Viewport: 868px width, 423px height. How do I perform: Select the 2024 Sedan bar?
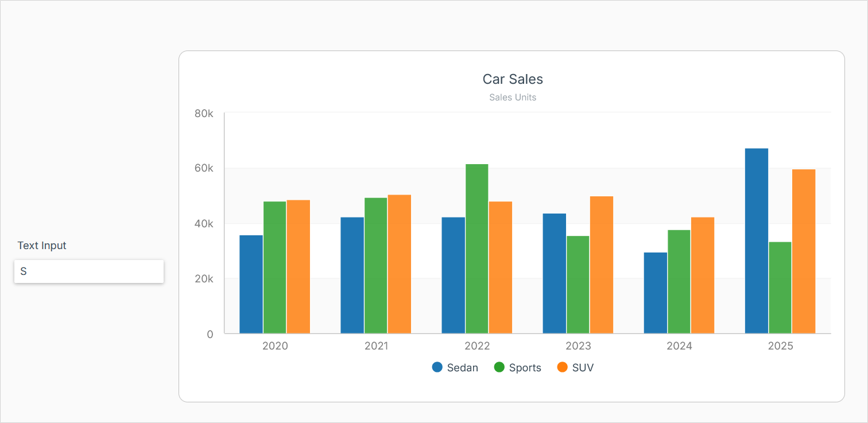(x=655, y=293)
